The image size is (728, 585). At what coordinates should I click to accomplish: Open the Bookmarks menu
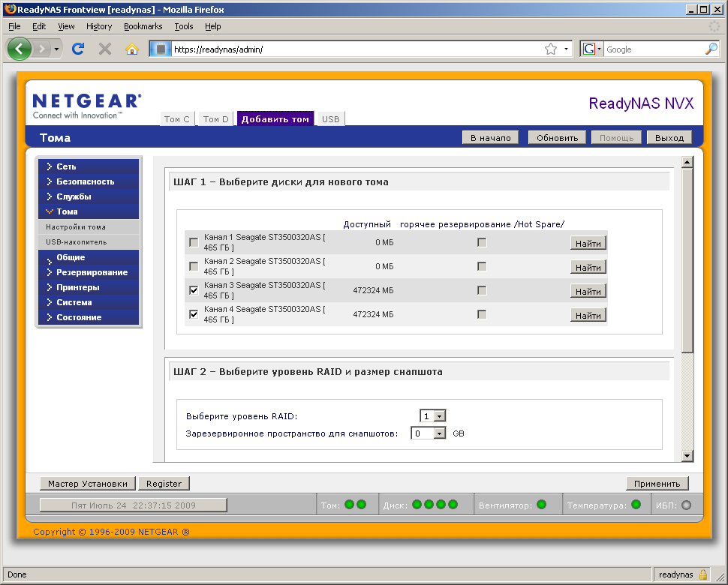coord(143,26)
